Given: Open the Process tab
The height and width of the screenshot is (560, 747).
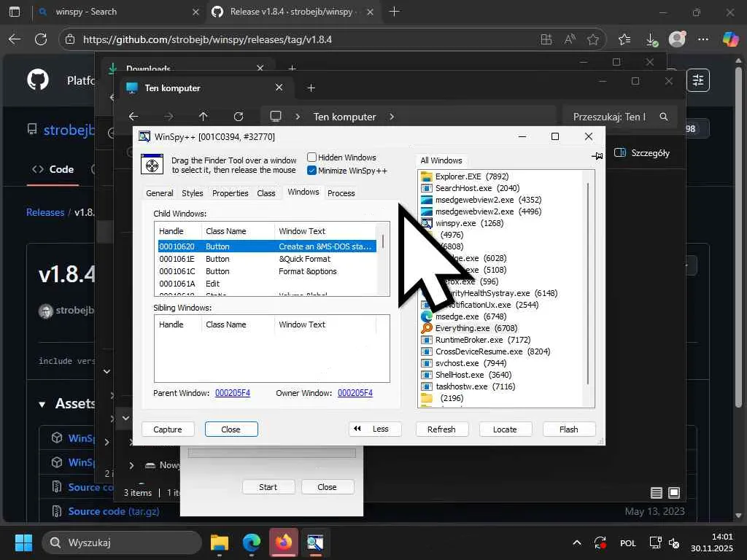Looking at the screenshot, I should click(341, 192).
